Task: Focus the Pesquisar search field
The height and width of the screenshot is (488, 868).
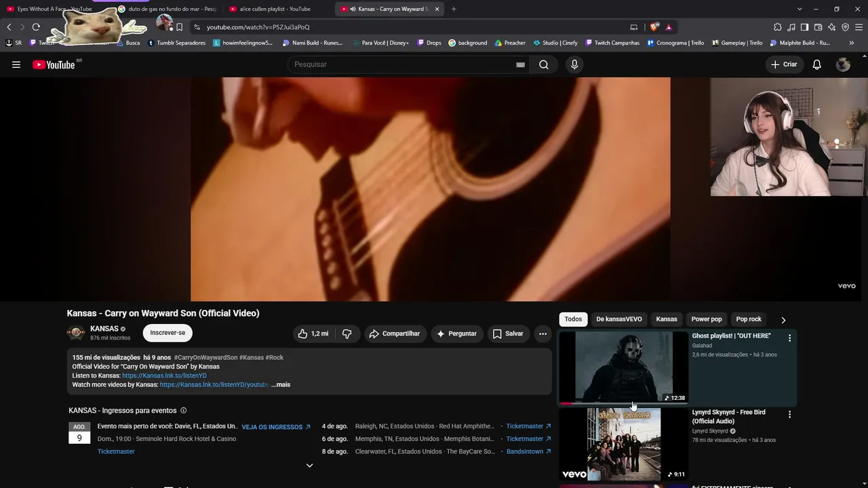Action: click(403, 64)
